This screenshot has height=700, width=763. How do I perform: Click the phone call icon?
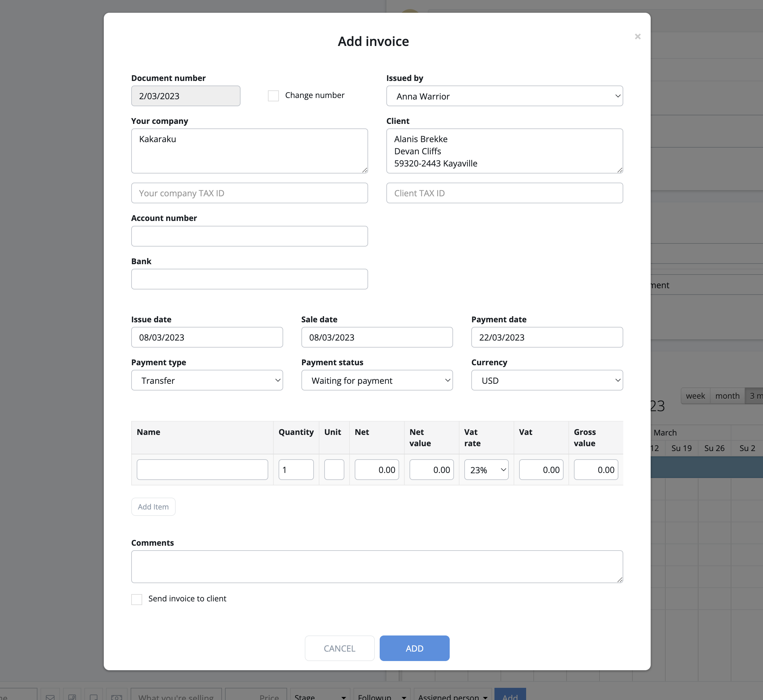72,696
